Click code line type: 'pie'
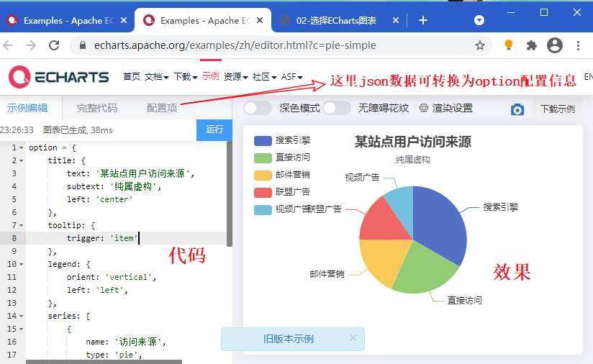The image size is (593, 364). coord(114,355)
